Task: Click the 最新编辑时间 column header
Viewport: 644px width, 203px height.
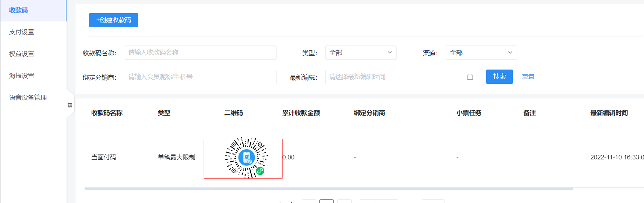Action: [x=609, y=113]
